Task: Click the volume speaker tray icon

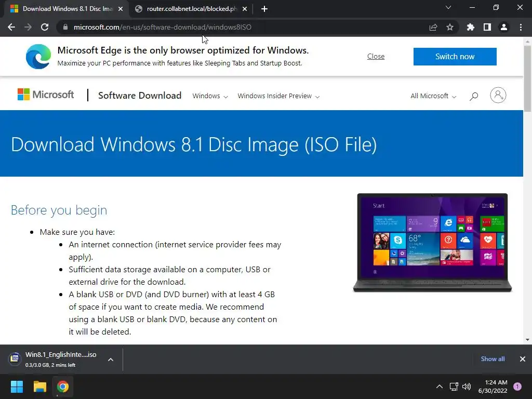Action: click(x=467, y=387)
